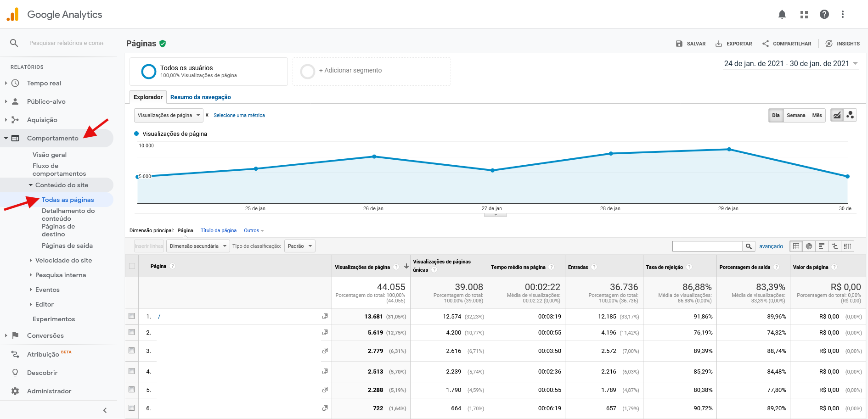Open the three-dot more options menu

click(842, 14)
